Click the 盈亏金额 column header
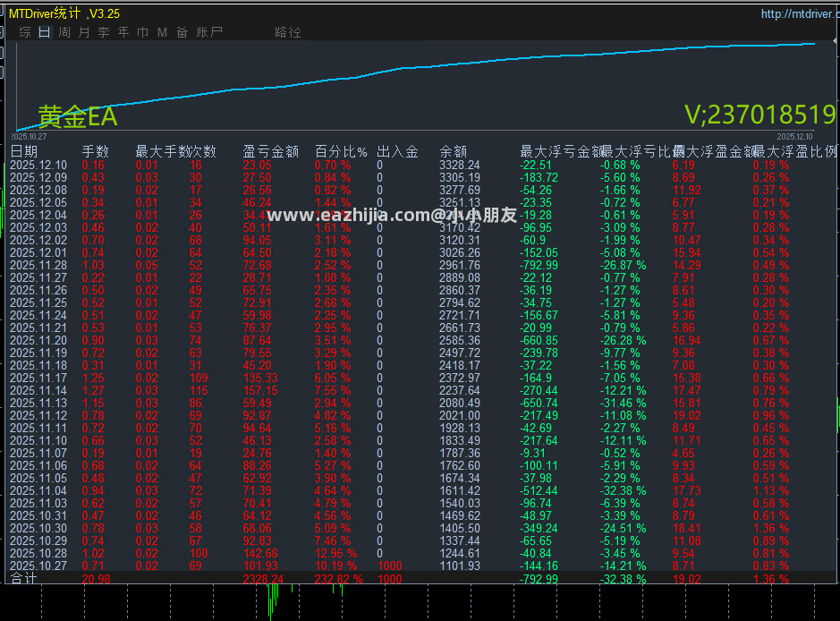The width and height of the screenshot is (840, 621). (x=270, y=151)
